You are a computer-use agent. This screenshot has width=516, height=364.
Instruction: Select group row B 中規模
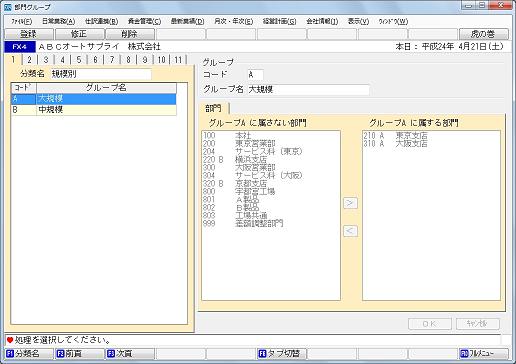[x=94, y=110]
